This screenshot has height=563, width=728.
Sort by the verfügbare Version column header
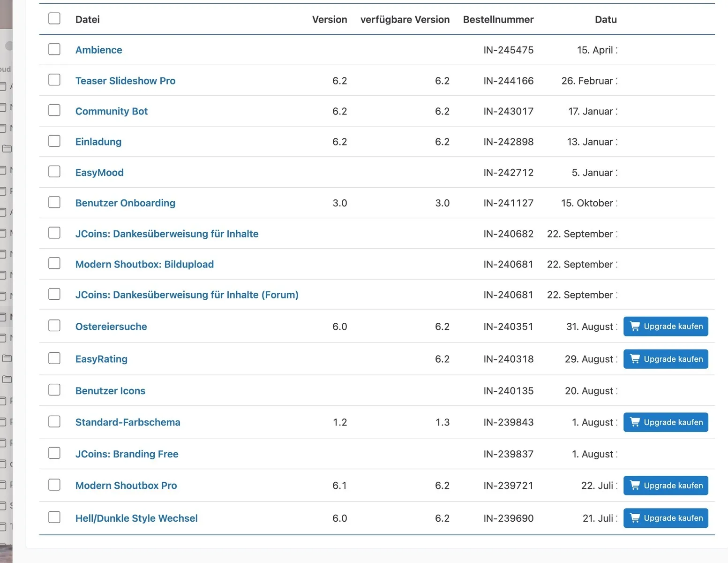coord(405,19)
